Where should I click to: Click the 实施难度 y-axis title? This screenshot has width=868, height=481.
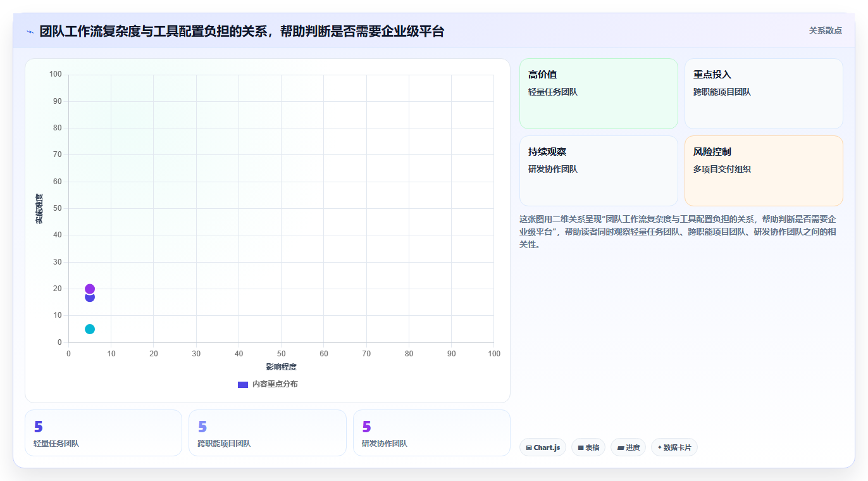(x=39, y=209)
